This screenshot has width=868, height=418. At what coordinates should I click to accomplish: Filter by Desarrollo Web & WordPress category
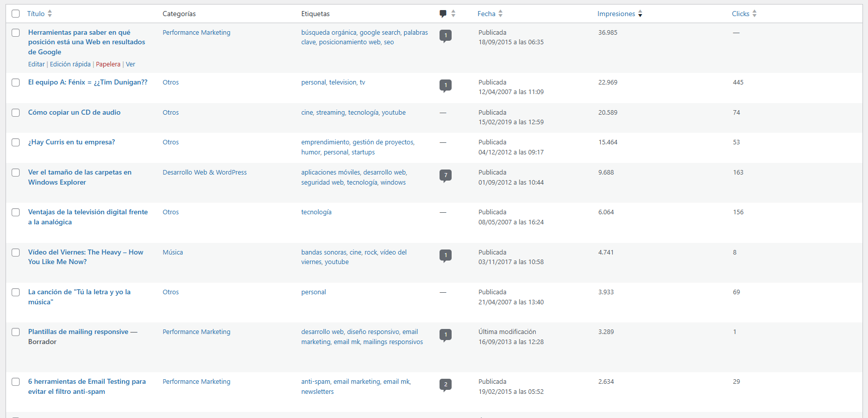click(204, 173)
